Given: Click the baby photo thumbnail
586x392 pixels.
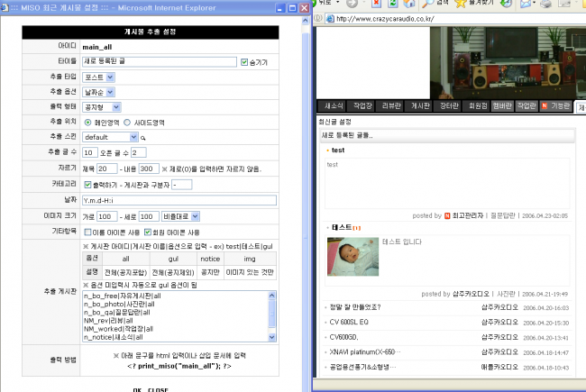Looking at the screenshot, I should pos(353,256).
